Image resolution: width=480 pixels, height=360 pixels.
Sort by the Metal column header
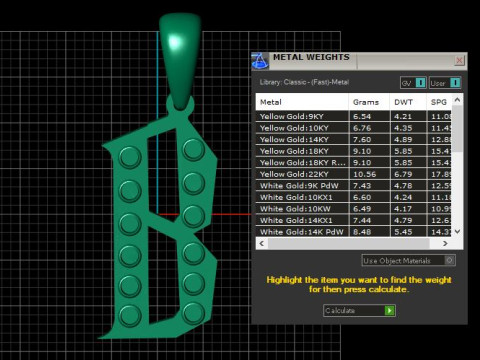click(302, 102)
